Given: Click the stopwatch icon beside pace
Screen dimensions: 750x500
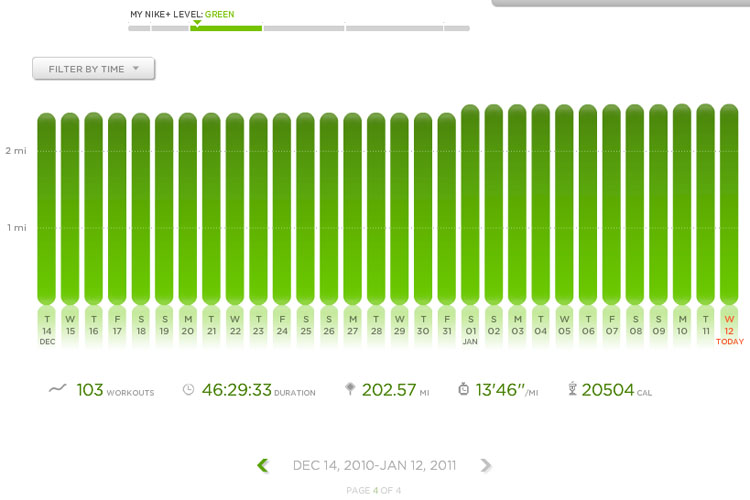Looking at the screenshot, I should (463, 389).
